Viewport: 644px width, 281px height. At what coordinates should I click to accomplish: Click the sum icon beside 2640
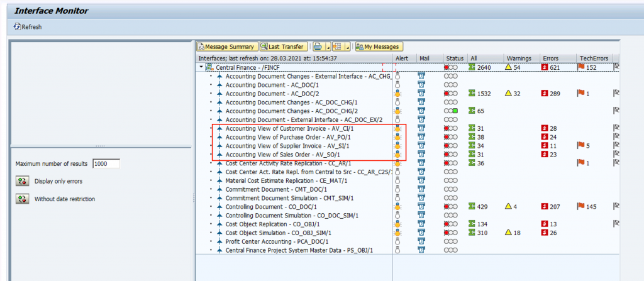coord(472,67)
